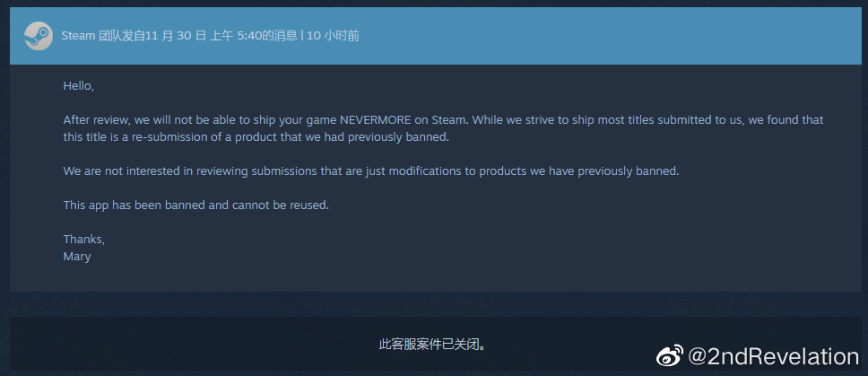Click the "We are not interested in reviewing" paragraph

click(x=371, y=171)
